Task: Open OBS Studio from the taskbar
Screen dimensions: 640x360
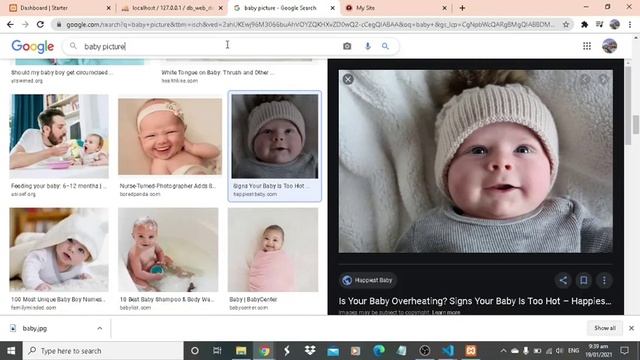Action: pyautogui.click(x=424, y=351)
